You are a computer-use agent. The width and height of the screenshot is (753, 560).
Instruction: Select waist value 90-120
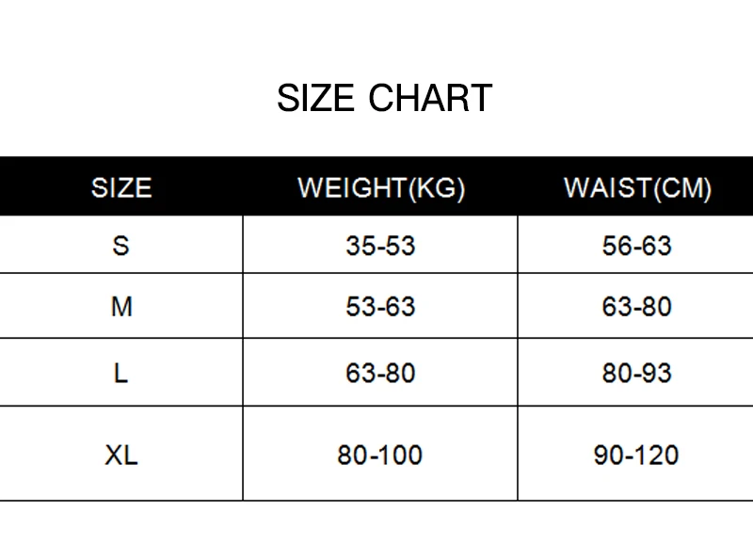636,455
